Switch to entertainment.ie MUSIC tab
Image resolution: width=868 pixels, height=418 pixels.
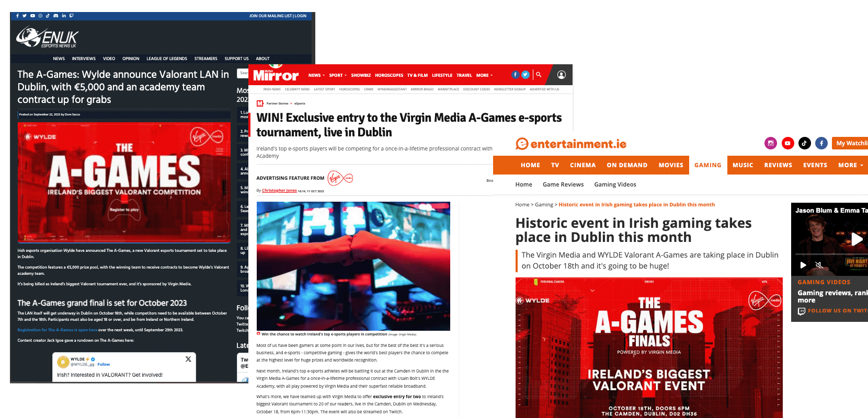tap(743, 165)
